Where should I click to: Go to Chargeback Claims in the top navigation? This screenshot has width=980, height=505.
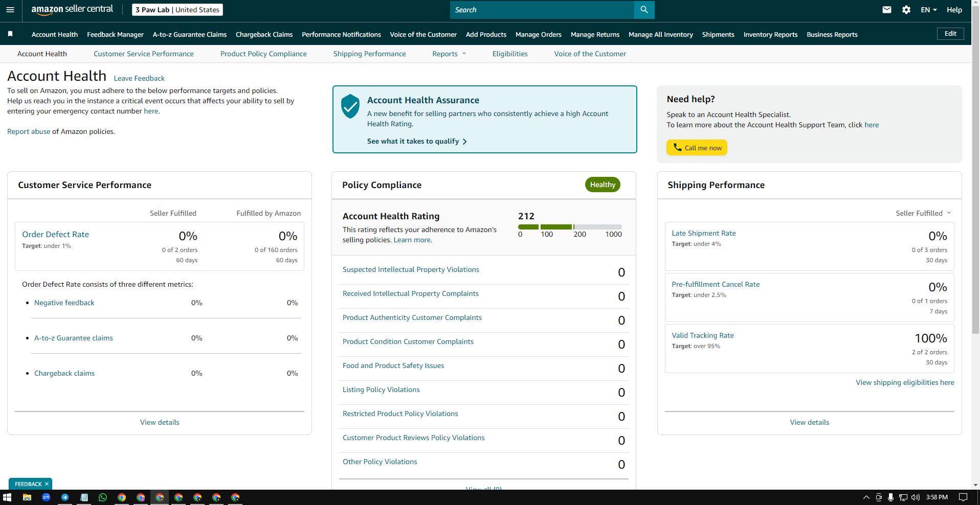click(264, 34)
